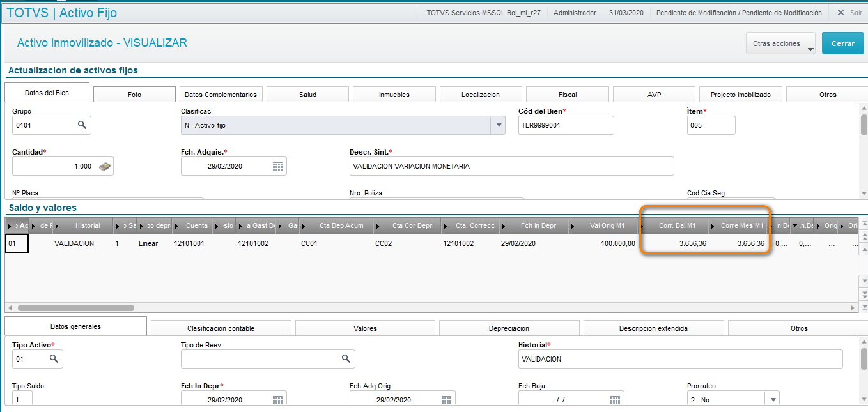Open the AVP tab
This screenshot has width=868, height=412.
tap(654, 95)
